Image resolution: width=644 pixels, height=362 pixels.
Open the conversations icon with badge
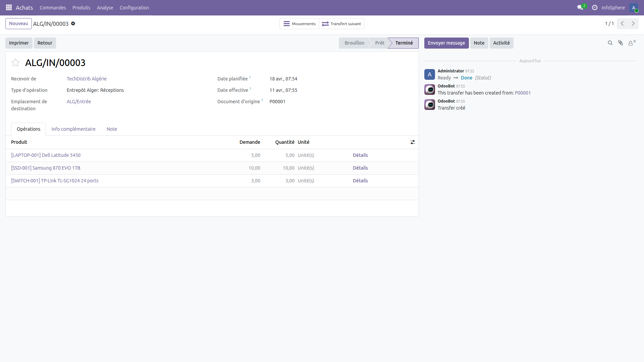pos(580,7)
